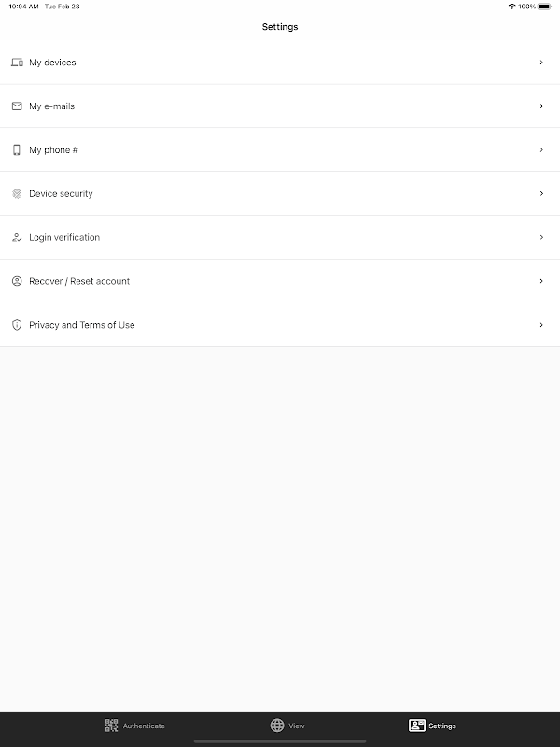Click the devices icon beside My devices
This screenshot has height=747, width=560.
pyautogui.click(x=17, y=63)
